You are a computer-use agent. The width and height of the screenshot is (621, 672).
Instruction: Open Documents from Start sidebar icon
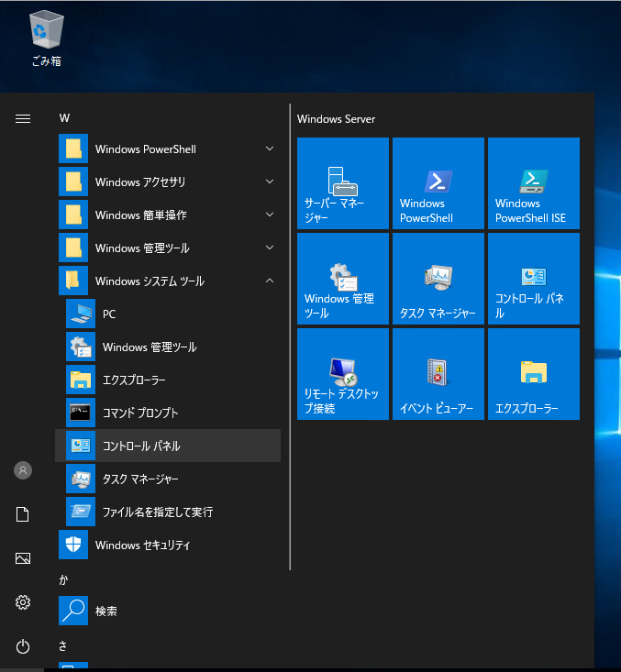coord(23,514)
